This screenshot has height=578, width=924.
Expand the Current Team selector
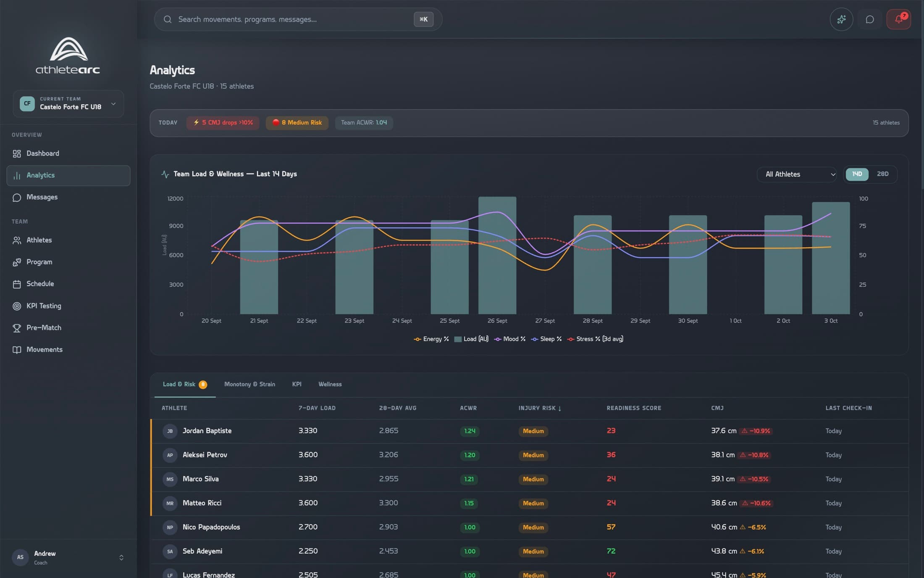68,103
